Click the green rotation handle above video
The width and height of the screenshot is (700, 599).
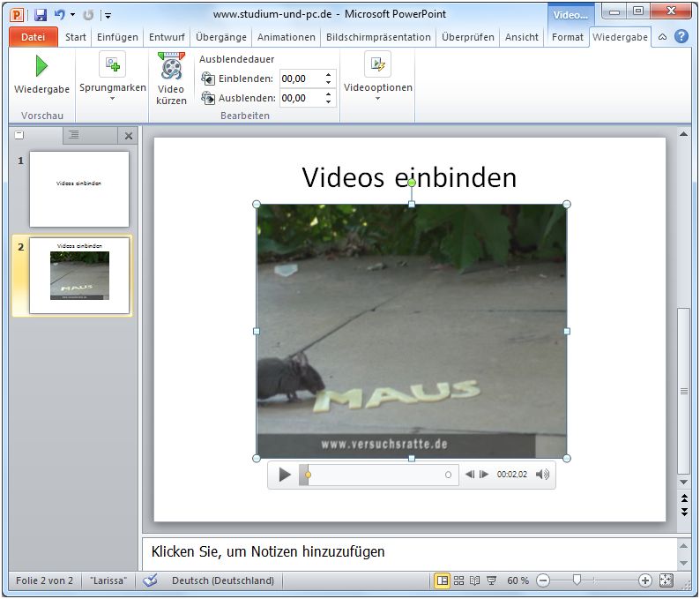pyautogui.click(x=412, y=183)
